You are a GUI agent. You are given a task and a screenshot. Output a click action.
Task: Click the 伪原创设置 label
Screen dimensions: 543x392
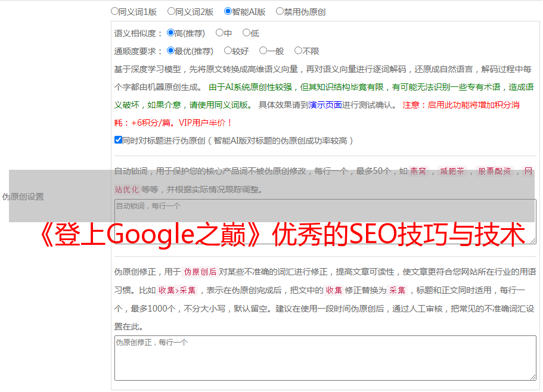pyautogui.click(x=23, y=197)
